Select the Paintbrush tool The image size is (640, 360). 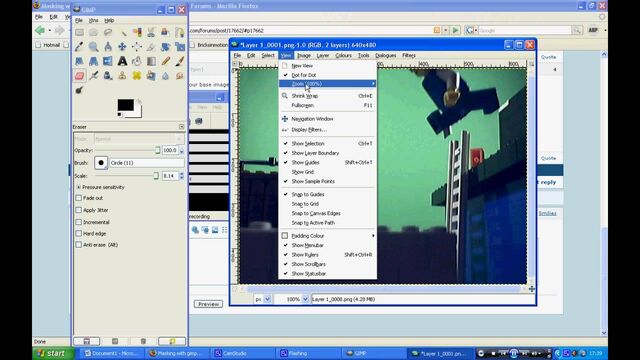[180, 61]
